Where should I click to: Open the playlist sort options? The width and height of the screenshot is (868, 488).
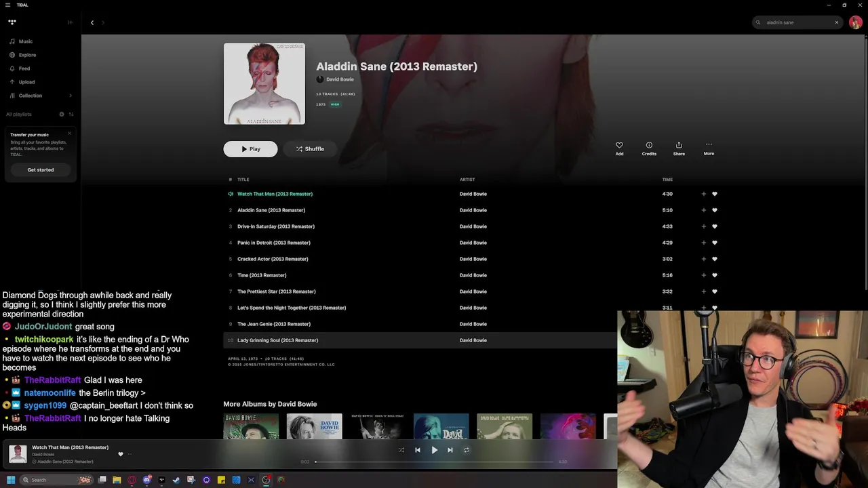tap(71, 115)
